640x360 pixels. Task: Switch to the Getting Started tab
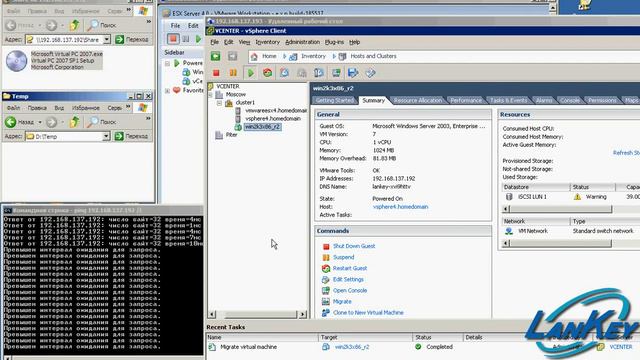[335, 100]
